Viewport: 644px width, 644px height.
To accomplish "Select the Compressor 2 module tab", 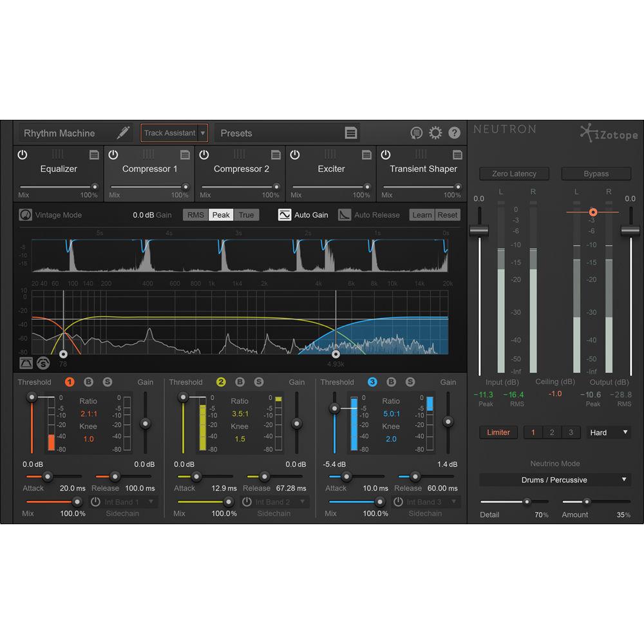I will click(x=241, y=169).
